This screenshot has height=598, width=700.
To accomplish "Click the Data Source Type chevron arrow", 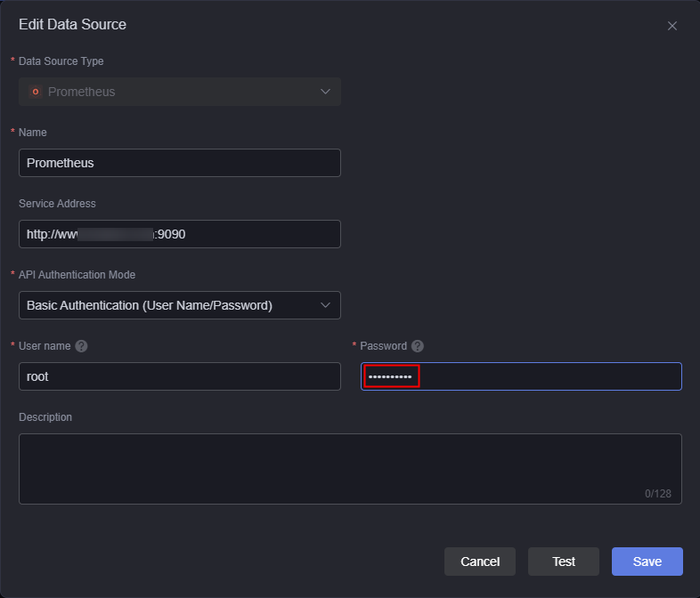I will tap(325, 92).
